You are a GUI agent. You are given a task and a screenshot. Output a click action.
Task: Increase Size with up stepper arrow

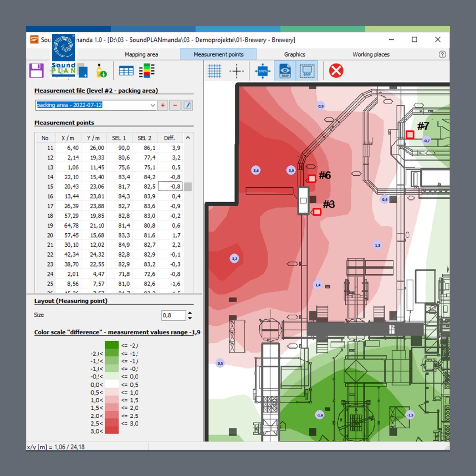[190, 313]
